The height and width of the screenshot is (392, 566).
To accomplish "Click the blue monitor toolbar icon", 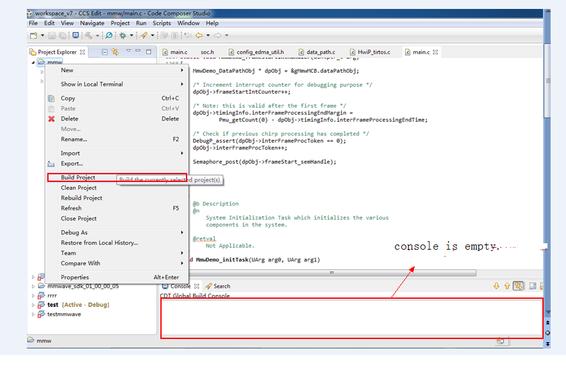I will [x=75, y=35].
